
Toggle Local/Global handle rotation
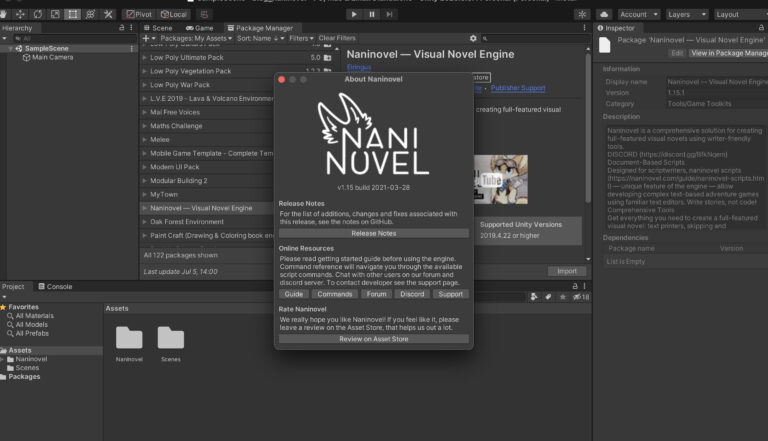[173, 14]
